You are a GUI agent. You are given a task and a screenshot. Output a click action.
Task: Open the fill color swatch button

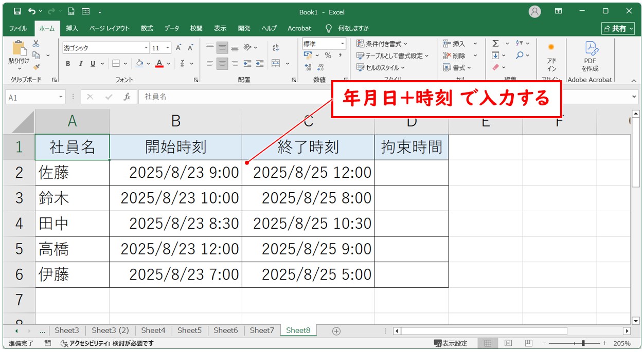(x=139, y=64)
